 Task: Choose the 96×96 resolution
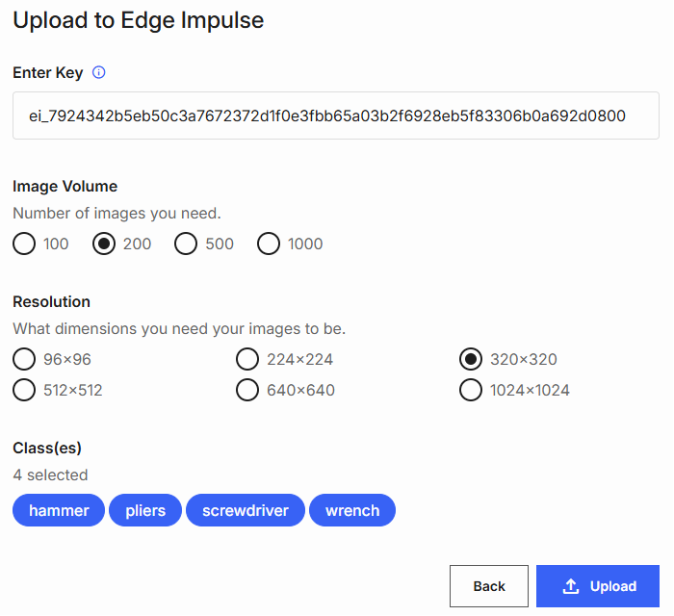25,360
